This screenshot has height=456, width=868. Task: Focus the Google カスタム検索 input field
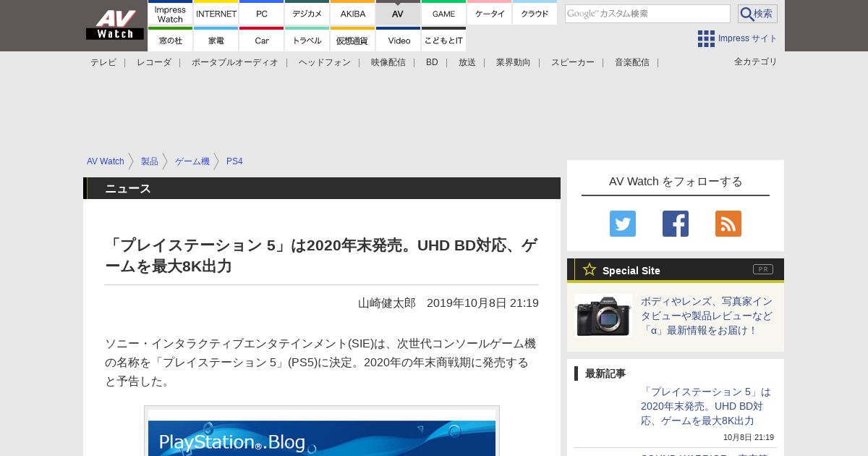coord(647,14)
